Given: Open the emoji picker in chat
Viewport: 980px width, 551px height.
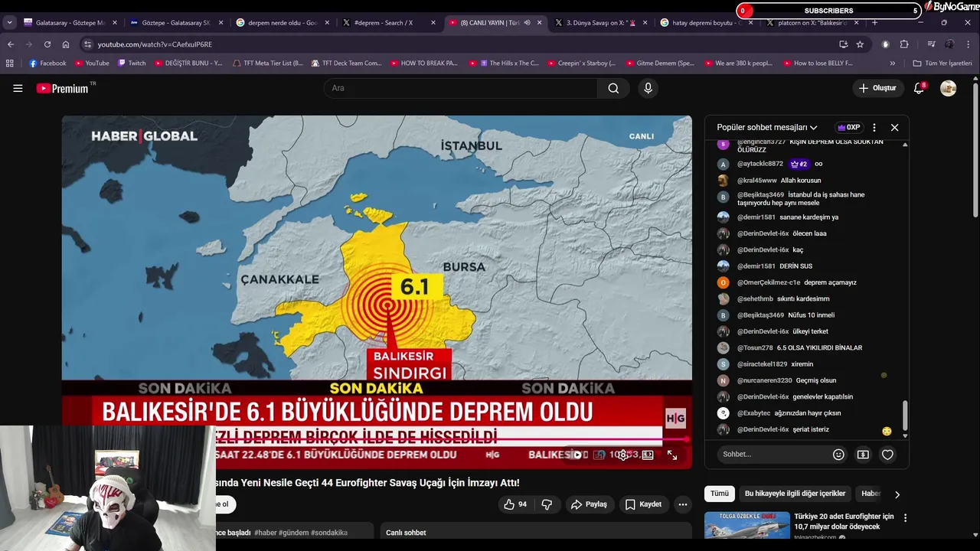Looking at the screenshot, I should [x=838, y=455].
